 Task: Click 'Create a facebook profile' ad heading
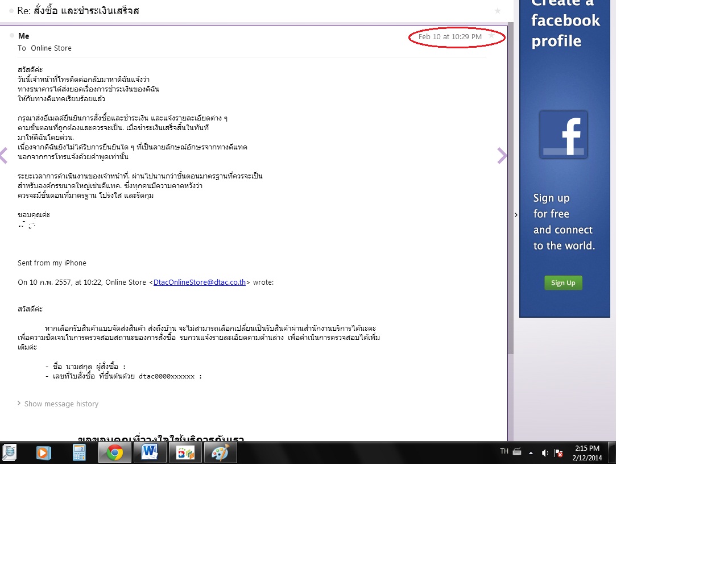click(564, 24)
